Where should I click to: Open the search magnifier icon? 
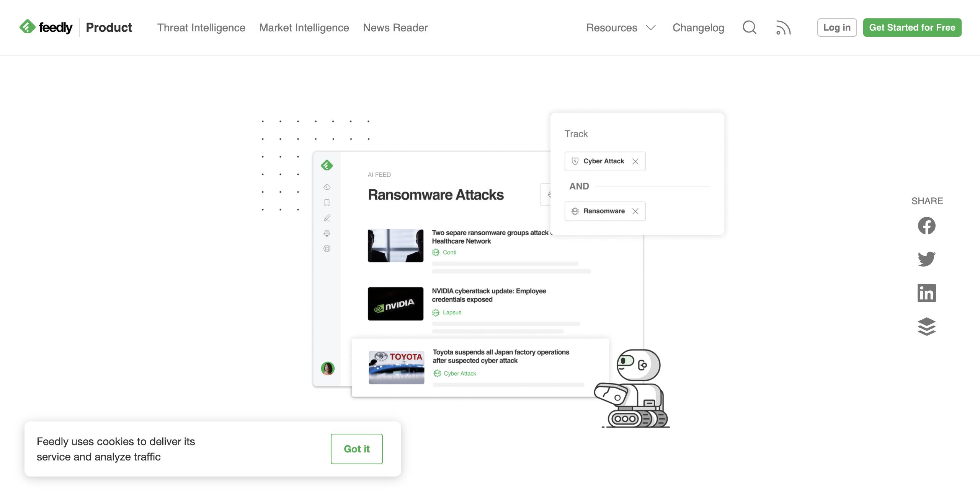(x=749, y=28)
